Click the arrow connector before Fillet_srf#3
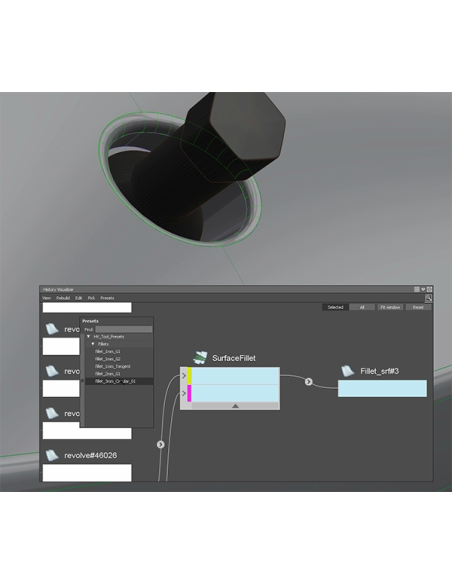Screen dimensions: 452x584 [308, 382]
